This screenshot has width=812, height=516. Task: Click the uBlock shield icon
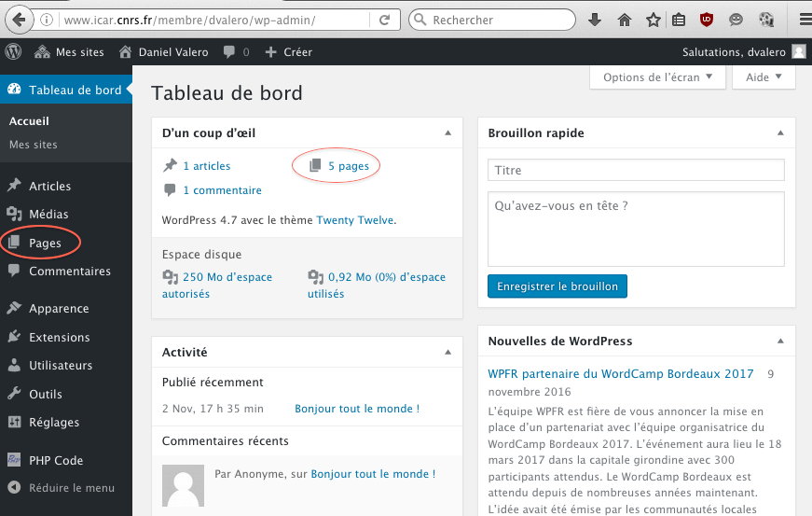click(x=708, y=20)
